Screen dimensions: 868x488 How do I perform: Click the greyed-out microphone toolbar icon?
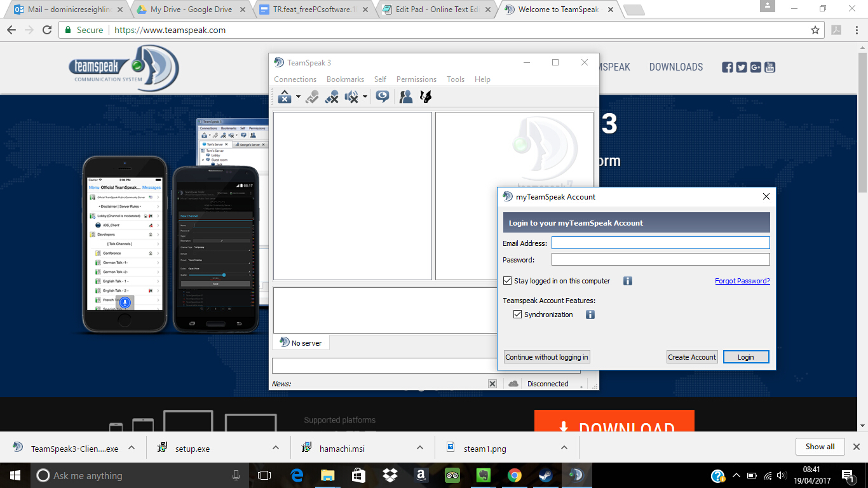click(312, 97)
